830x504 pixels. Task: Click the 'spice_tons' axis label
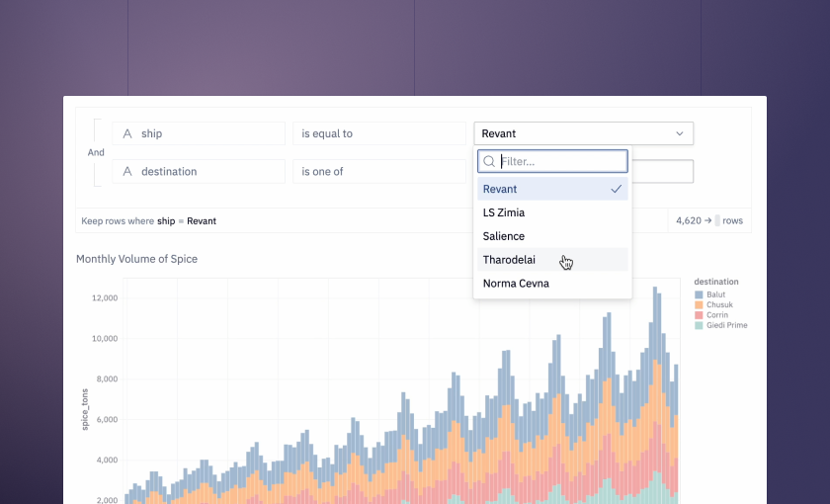[85, 409]
